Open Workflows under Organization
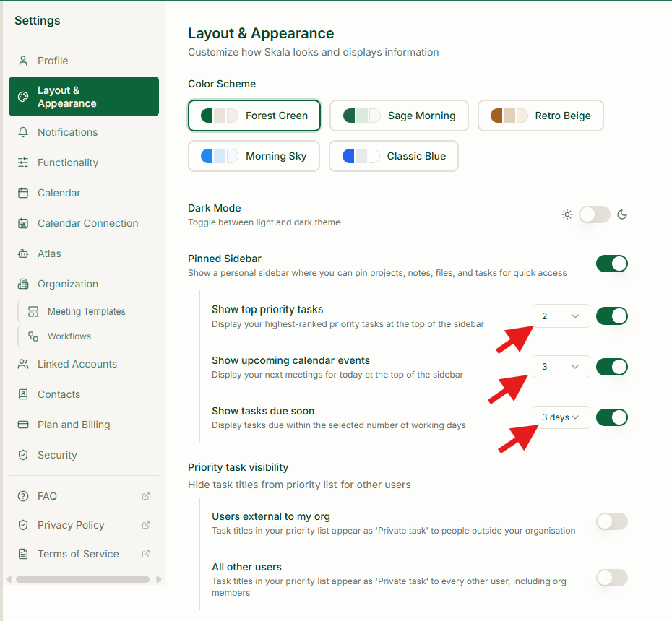Image resolution: width=672 pixels, height=621 pixels. (88, 336)
